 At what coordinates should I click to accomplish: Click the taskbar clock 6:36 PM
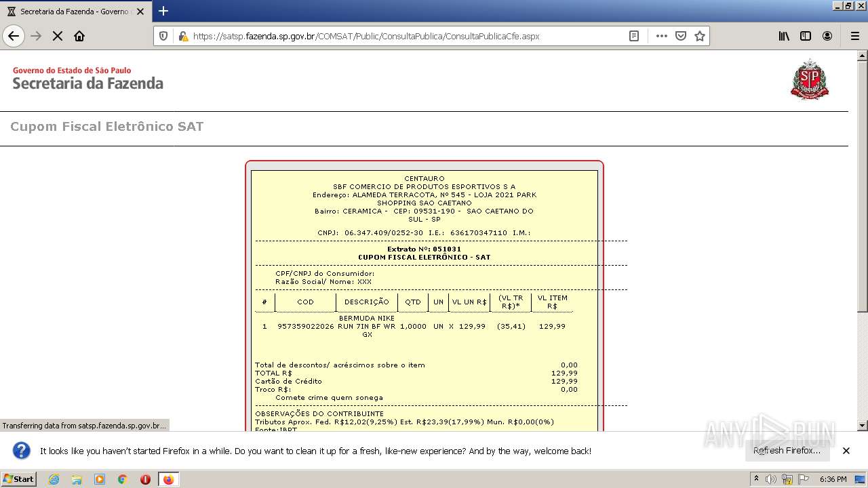point(833,479)
